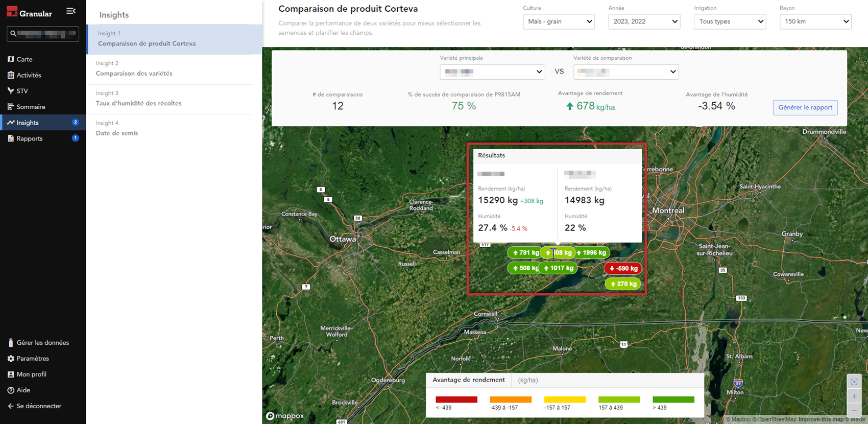The width and height of the screenshot is (868, 424).
Task: Click the Carte map icon in sidebar
Action: (11, 59)
